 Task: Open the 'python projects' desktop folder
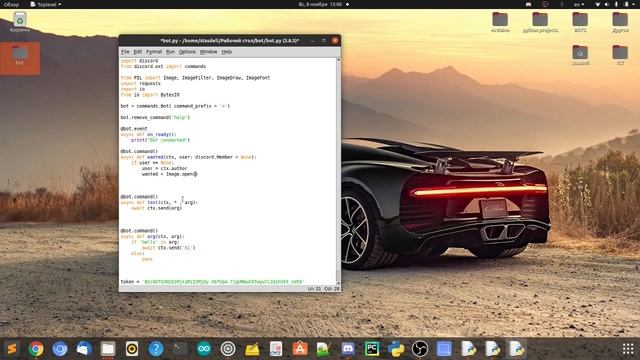click(x=540, y=22)
